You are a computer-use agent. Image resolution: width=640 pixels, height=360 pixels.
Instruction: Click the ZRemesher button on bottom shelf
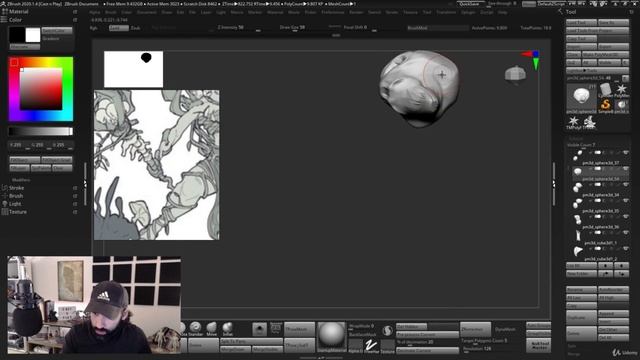click(475, 329)
